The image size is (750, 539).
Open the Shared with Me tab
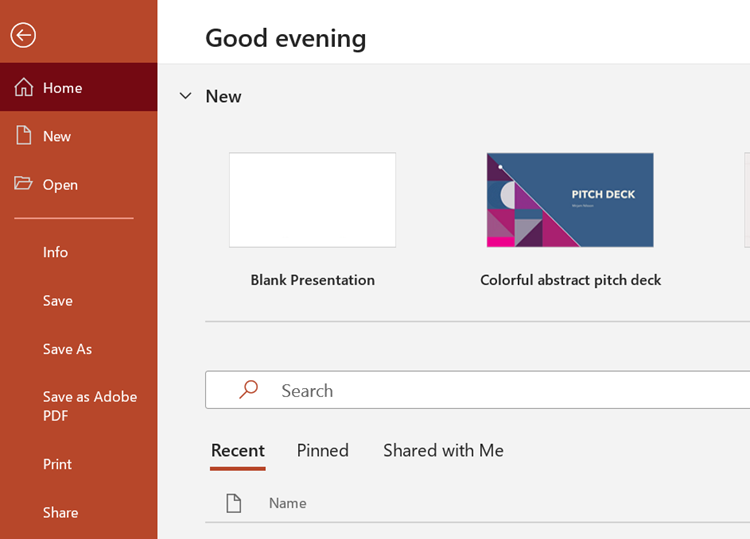pyautogui.click(x=443, y=450)
